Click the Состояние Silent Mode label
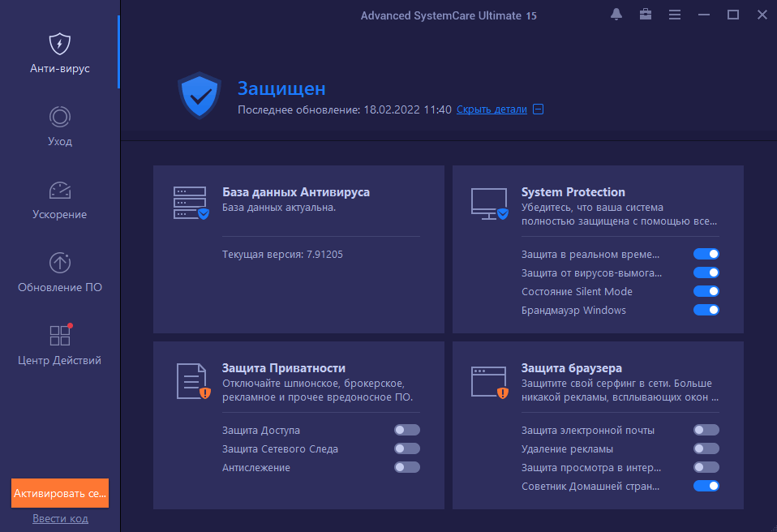Image resolution: width=777 pixels, height=532 pixels. point(577,292)
